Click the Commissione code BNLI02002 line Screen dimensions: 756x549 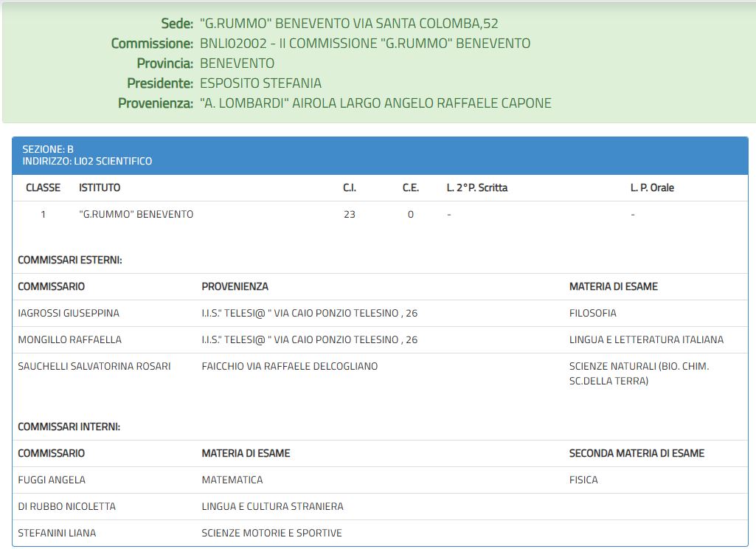(x=365, y=44)
